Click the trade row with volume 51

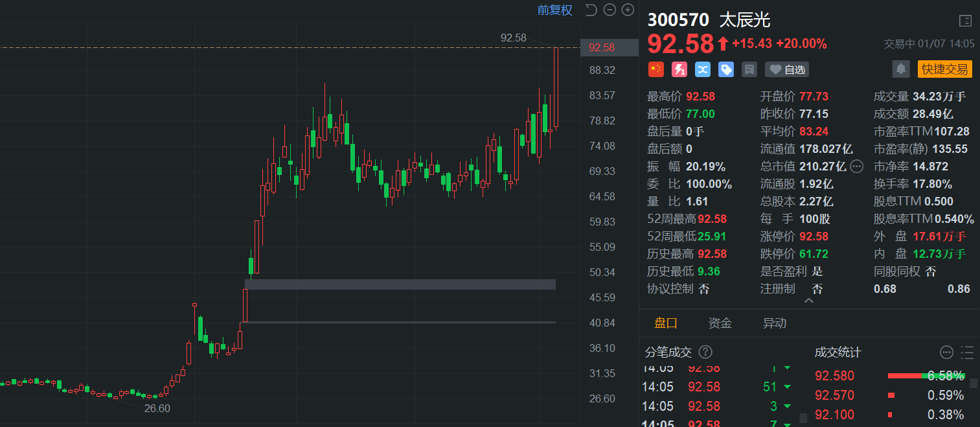point(717,387)
